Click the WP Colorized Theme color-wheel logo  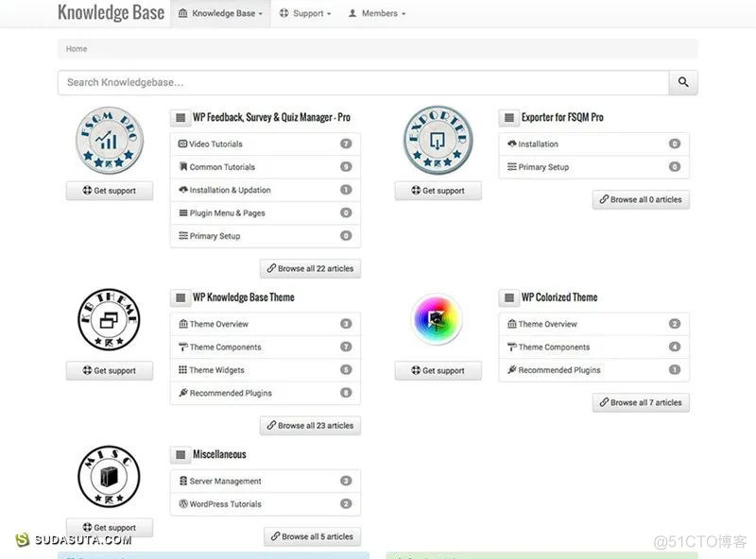click(x=438, y=319)
